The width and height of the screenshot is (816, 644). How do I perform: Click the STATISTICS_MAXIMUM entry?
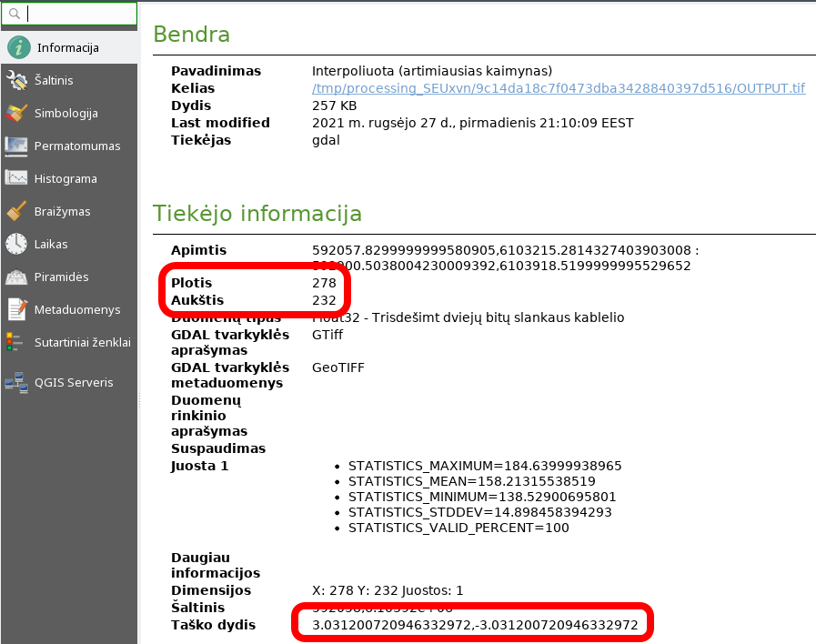[x=485, y=466]
